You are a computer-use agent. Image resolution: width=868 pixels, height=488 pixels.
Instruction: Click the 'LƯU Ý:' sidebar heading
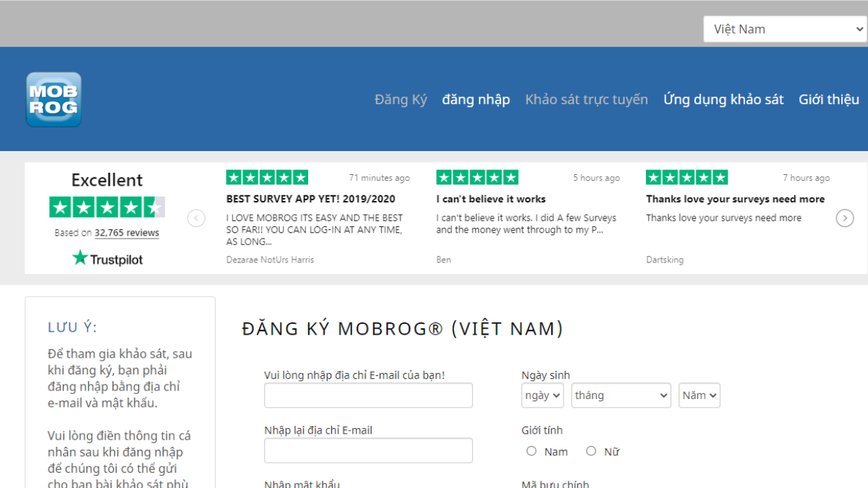point(72,328)
